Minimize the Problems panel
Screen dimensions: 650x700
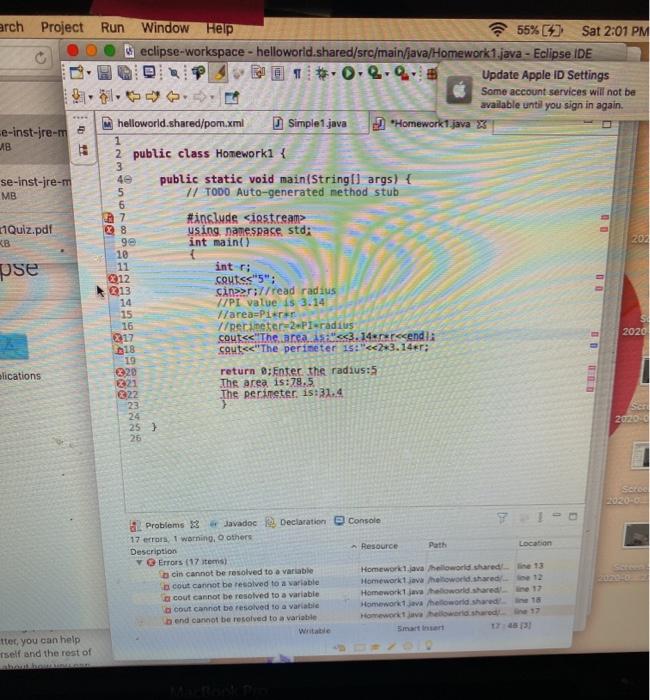click(x=556, y=516)
